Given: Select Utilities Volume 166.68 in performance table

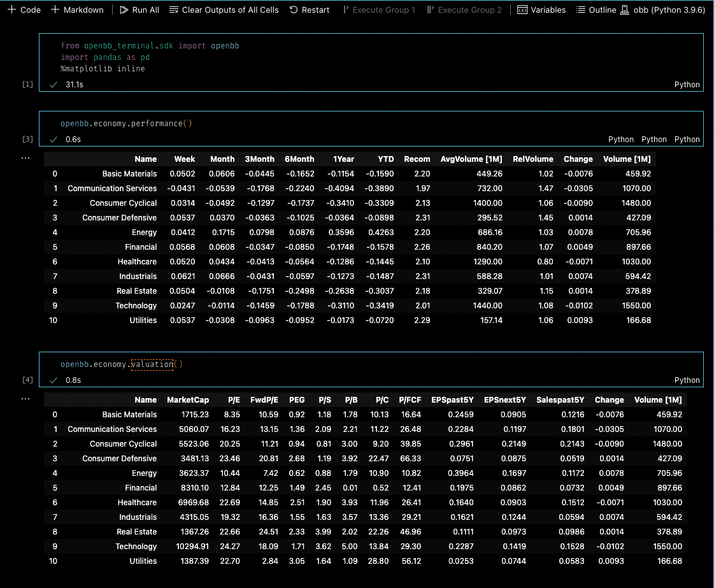Looking at the screenshot, I should pyautogui.click(x=638, y=320).
